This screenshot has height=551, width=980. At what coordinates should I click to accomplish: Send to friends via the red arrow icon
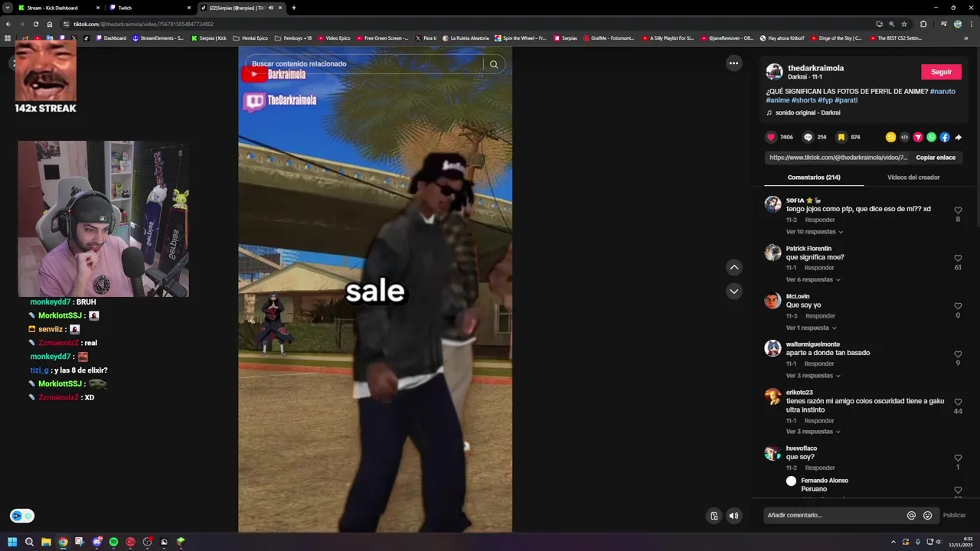918,137
